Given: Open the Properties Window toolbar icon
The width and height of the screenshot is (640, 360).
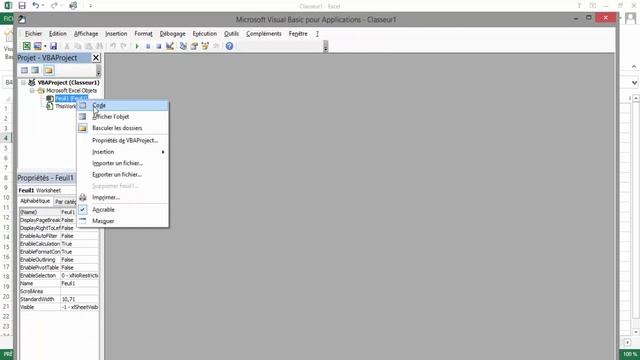Looking at the screenshot, I should 194,46.
